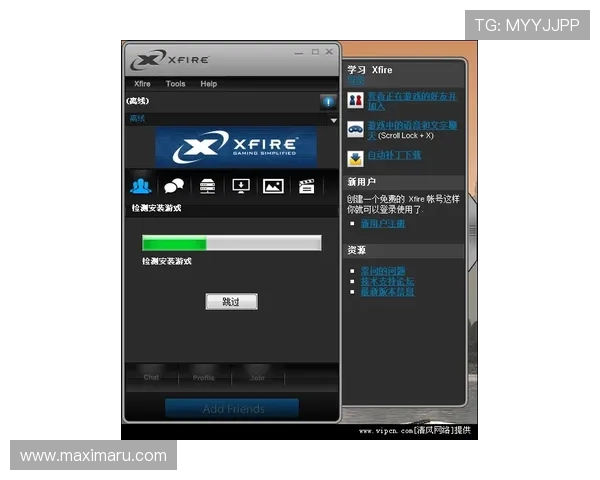Expand the status dropdown arrow

pyautogui.click(x=334, y=120)
